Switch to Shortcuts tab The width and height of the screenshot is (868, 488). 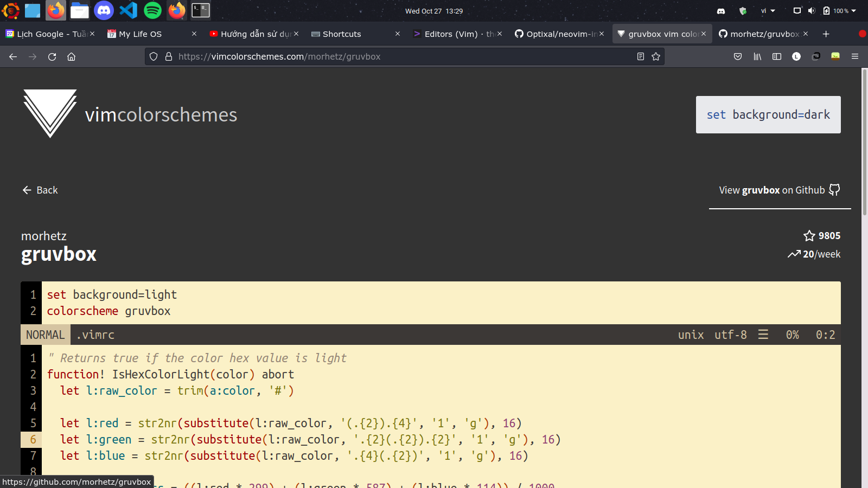(x=356, y=34)
